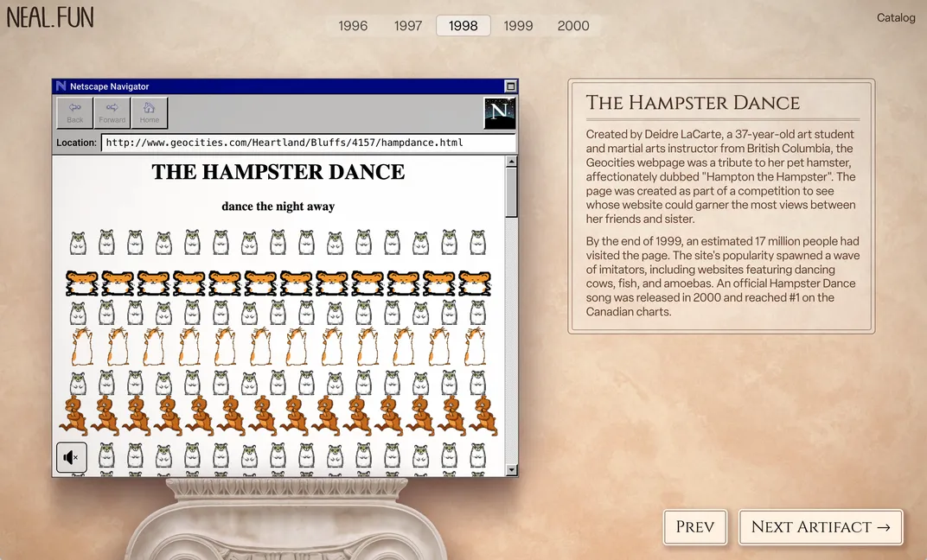The height and width of the screenshot is (560, 927).
Task: Click the Netscape Navigator title text
Action: 109,86
